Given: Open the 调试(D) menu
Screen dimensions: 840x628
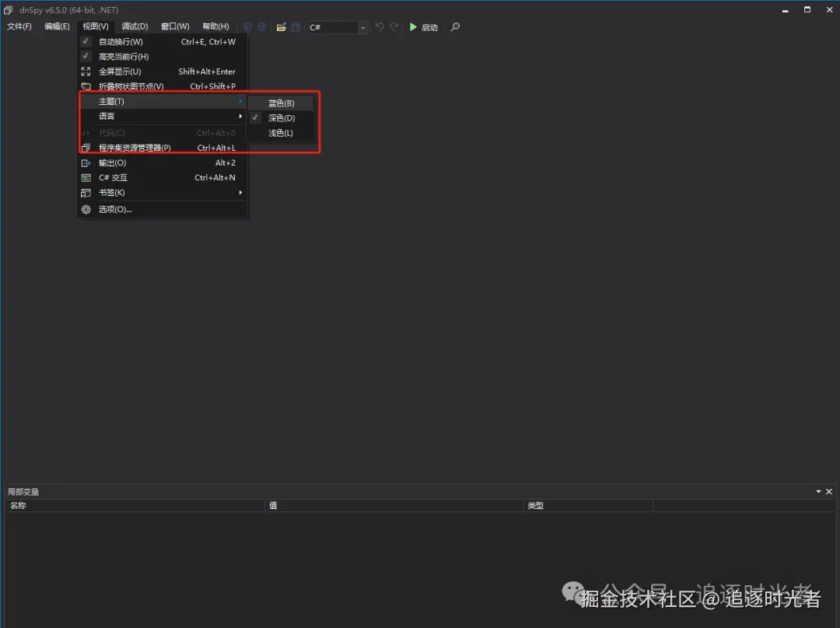Looking at the screenshot, I should [135, 26].
